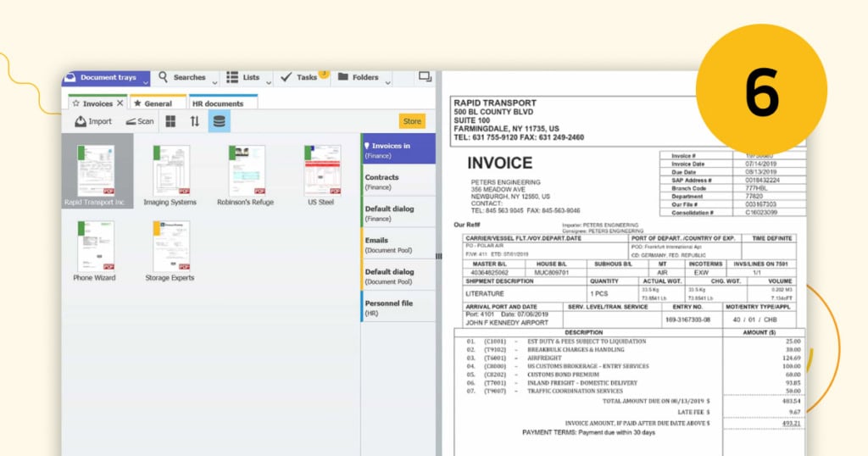Select Contracts (Finance) store dialog
The width and height of the screenshot is (868, 456).
pos(398,181)
